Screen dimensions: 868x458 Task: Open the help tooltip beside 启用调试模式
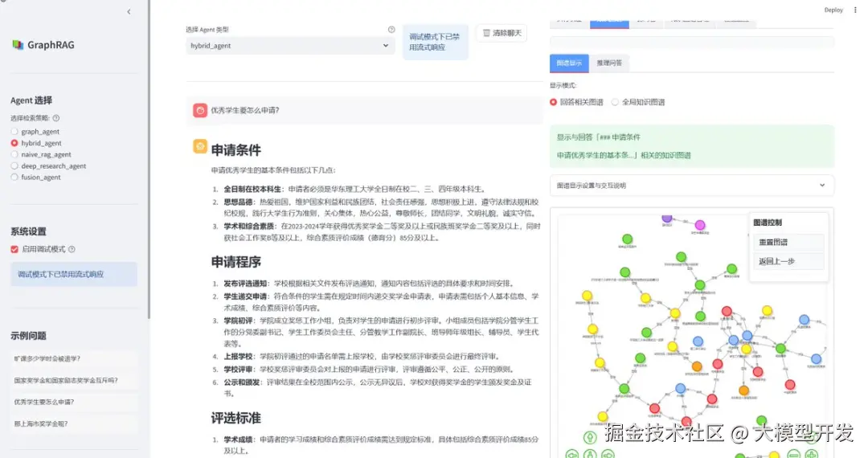(72, 249)
